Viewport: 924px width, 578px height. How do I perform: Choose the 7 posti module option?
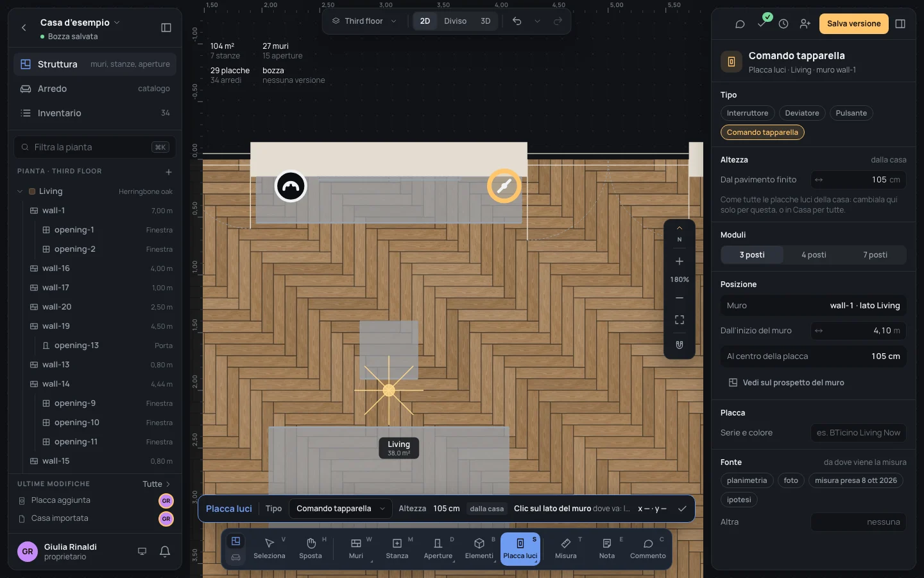(875, 255)
